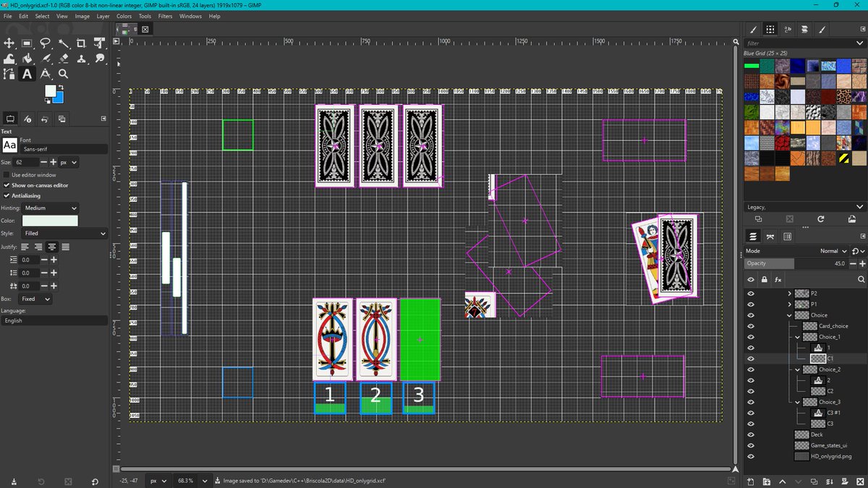
Task: Hide the Deck layer
Action: coord(750,435)
